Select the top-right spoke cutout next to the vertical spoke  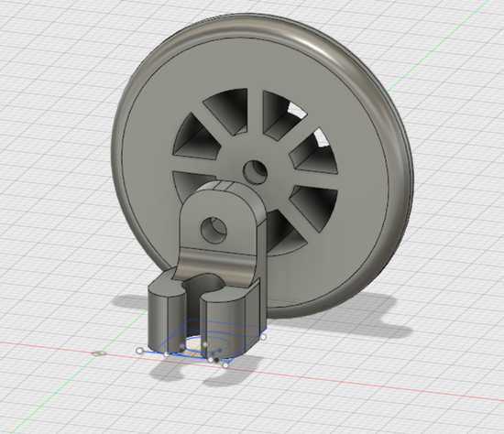click(x=284, y=114)
